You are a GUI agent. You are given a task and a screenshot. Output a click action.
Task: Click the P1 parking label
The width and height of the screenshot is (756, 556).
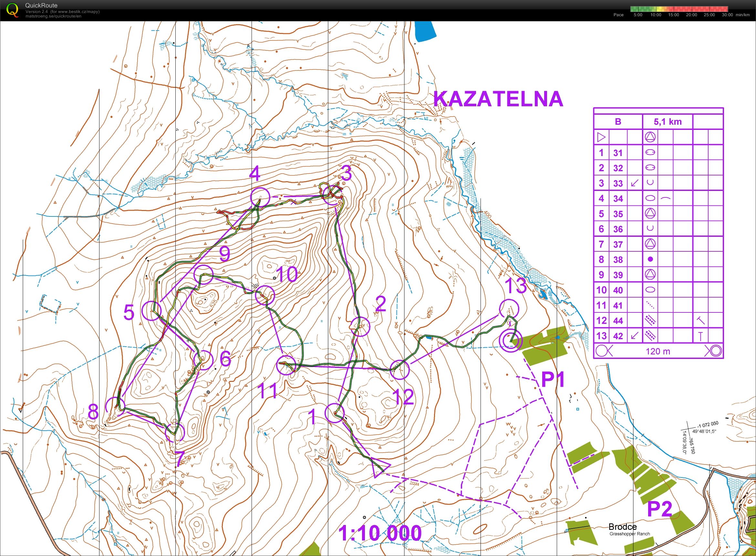(x=554, y=380)
